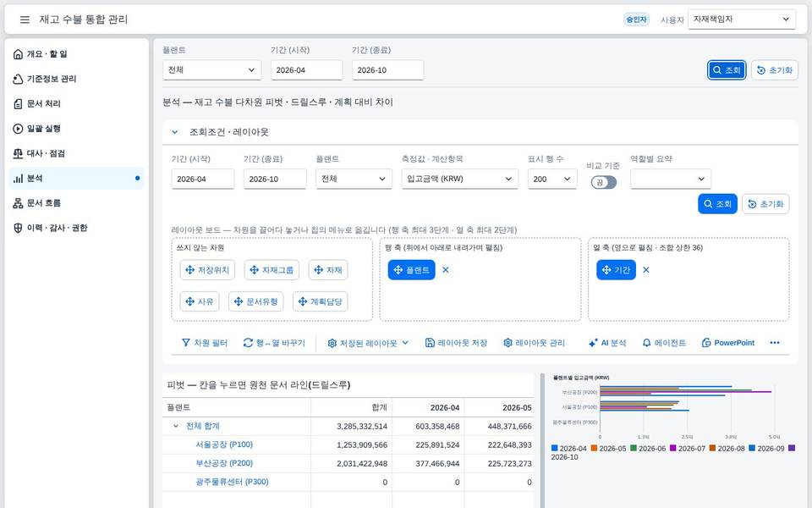Remove 기간 from column axis
Viewport: 812px width, 508px height.
pyautogui.click(x=645, y=270)
